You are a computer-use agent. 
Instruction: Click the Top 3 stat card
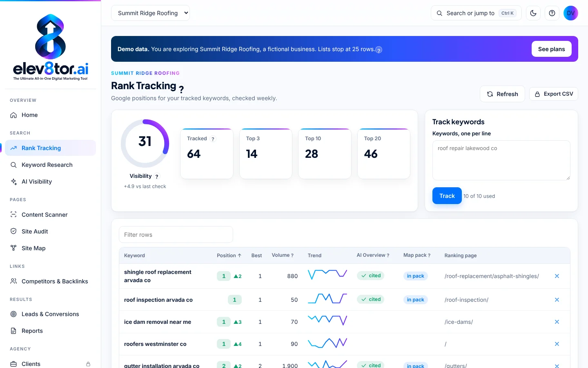[266, 154]
